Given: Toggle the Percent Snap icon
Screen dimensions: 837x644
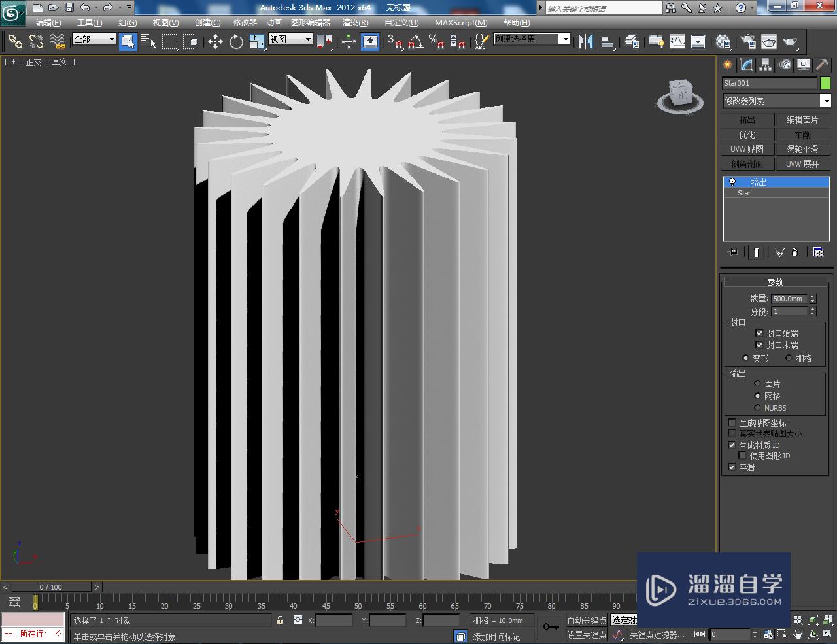Looking at the screenshot, I should click(x=436, y=42).
